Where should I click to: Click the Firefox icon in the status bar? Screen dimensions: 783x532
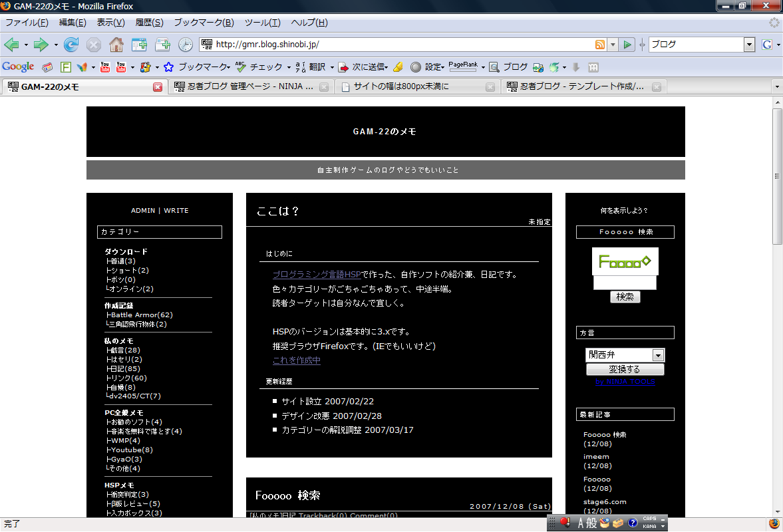[x=774, y=523]
